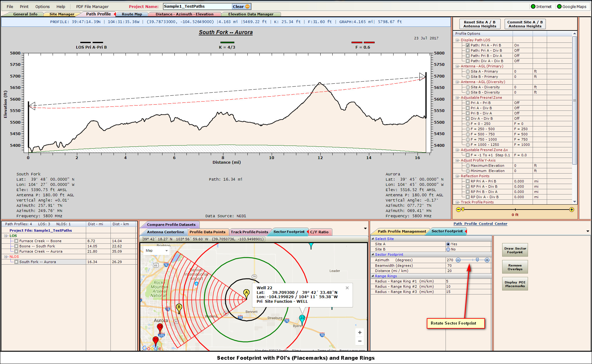Click Commit Site A / B Antenna Heights
Viewport: 592px width, 364px height.
pos(525,24)
